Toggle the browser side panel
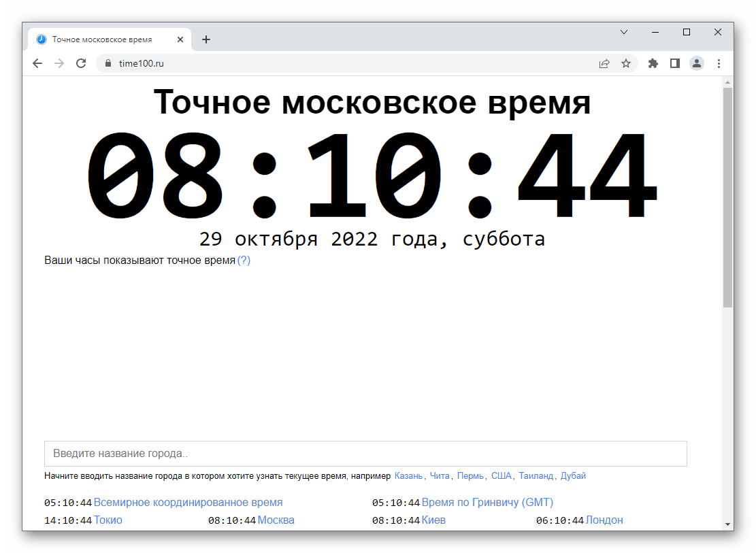 click(x=675, y=63)
